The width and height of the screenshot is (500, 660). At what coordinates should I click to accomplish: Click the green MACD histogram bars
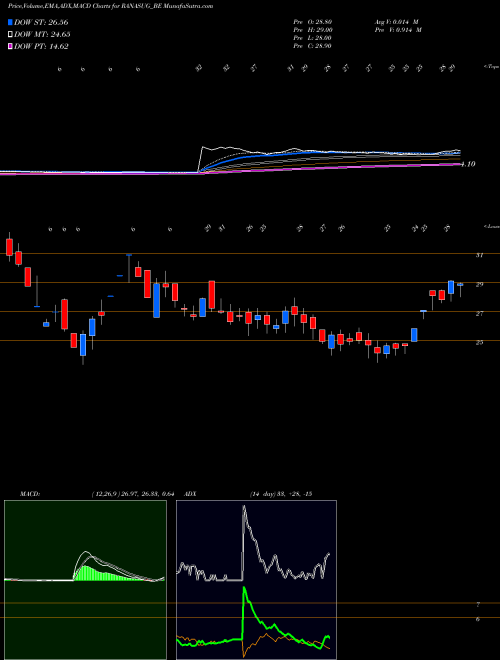[x=105, y=574]
